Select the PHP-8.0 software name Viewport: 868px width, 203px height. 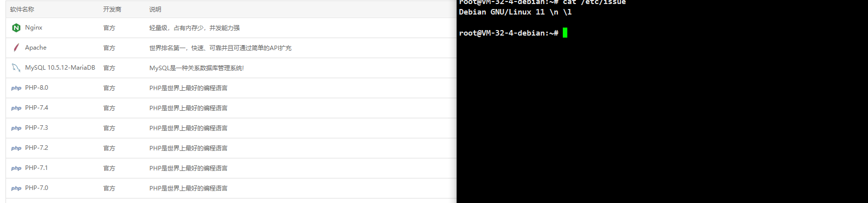tap(37, 88)
